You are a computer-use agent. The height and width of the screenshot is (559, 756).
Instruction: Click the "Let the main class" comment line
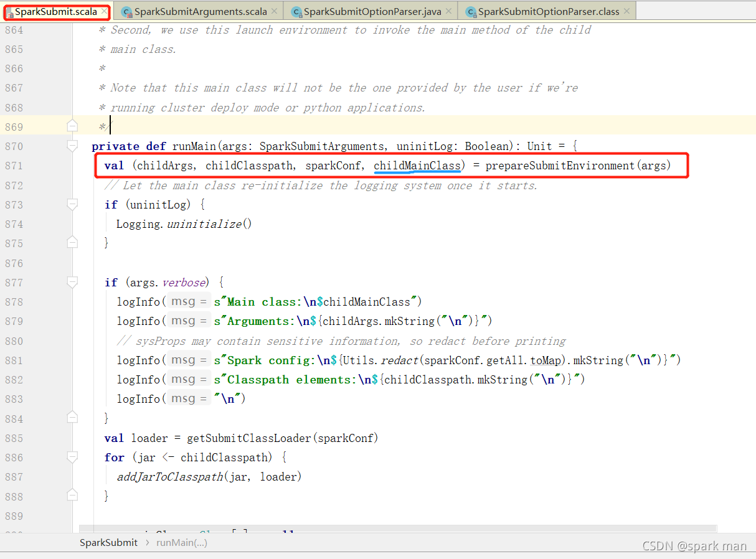tap(321, 186)
